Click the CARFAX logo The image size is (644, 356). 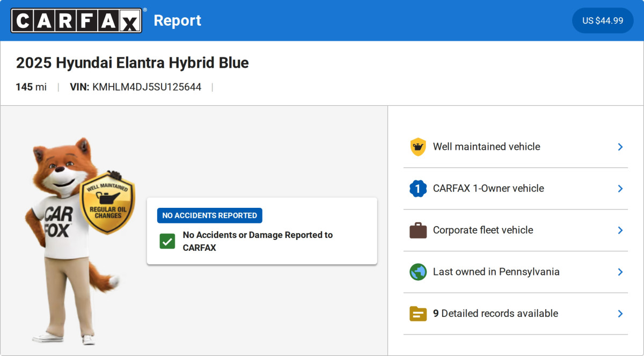[76, 20]
